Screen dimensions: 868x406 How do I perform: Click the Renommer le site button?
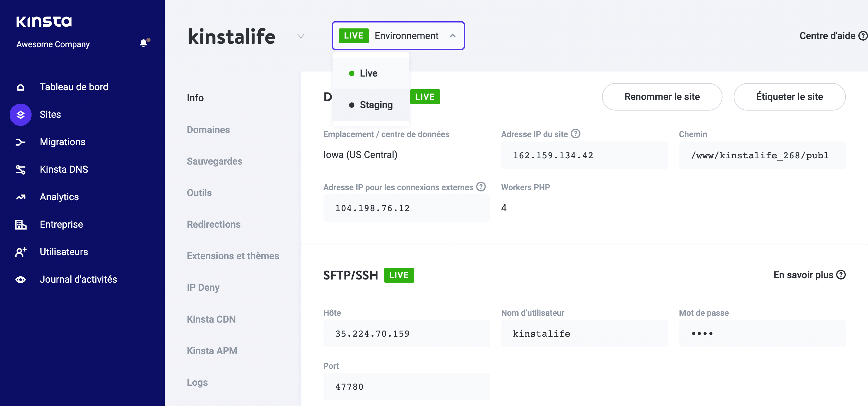coord(662,97)
